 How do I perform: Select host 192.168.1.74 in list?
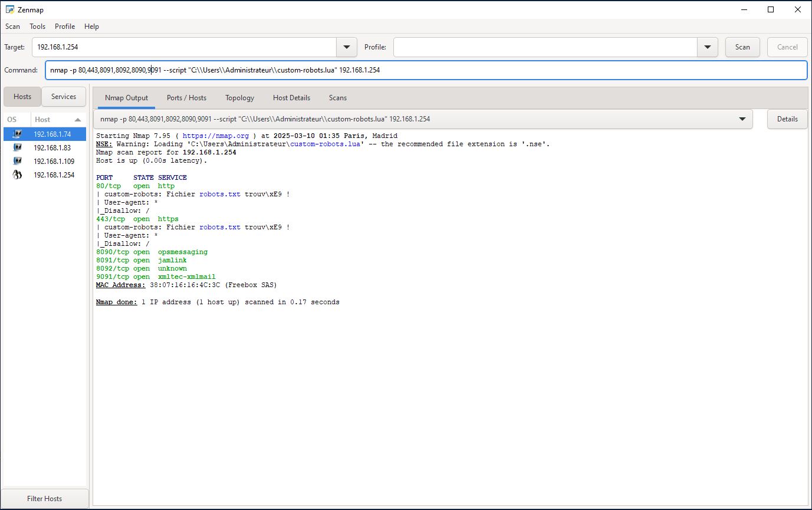point(45,134)
